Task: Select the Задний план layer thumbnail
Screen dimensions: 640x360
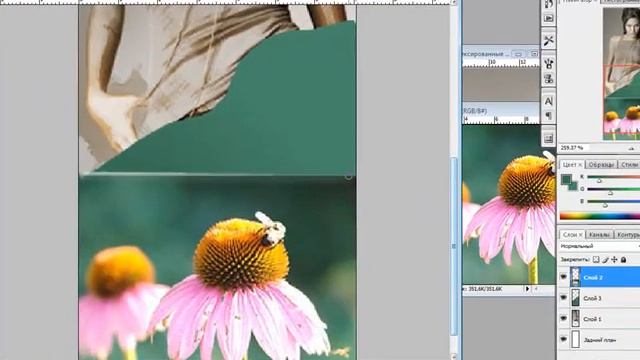Action: tap(575, 339)
